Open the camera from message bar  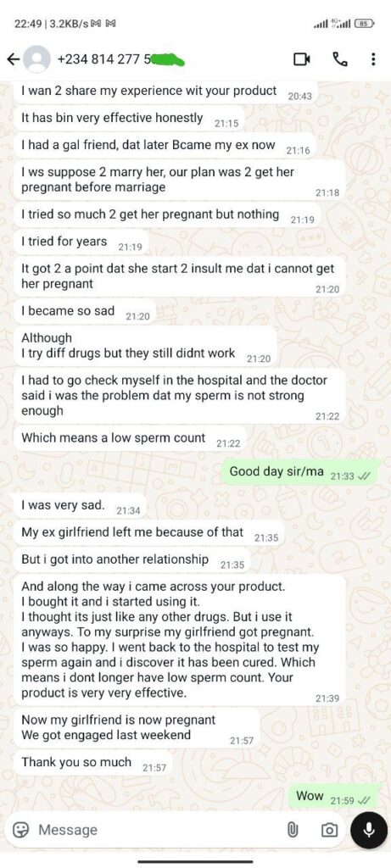coord(329,830)
